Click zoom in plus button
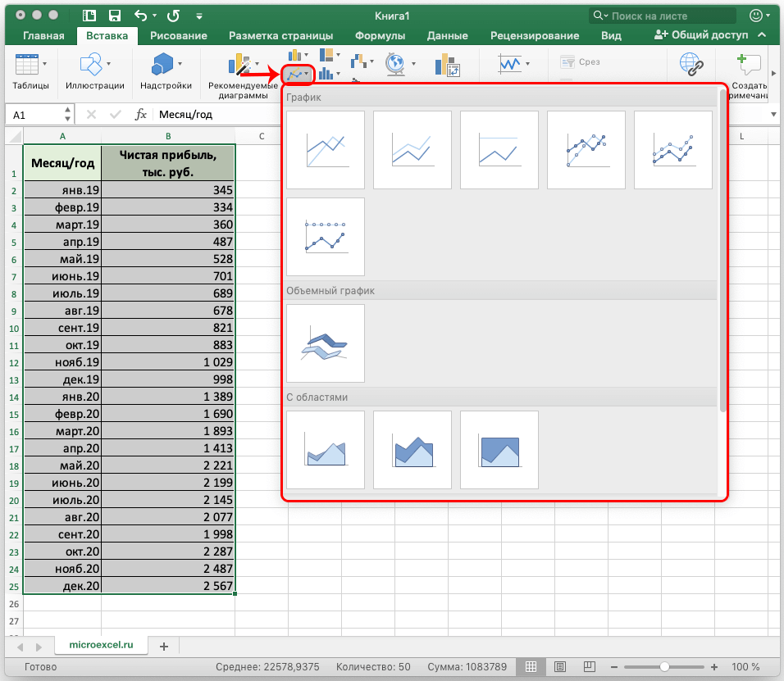The width and height of the screenshot is (784, 681). (x=714, y=667)
